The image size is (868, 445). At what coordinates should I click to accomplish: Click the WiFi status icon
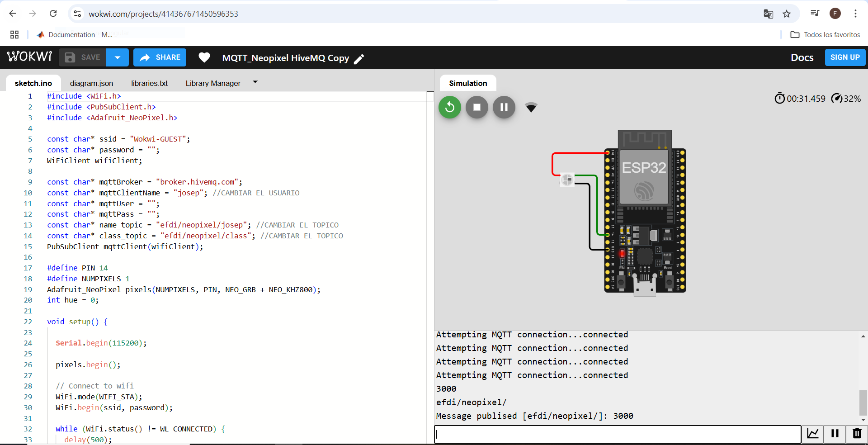click(531, 107)
